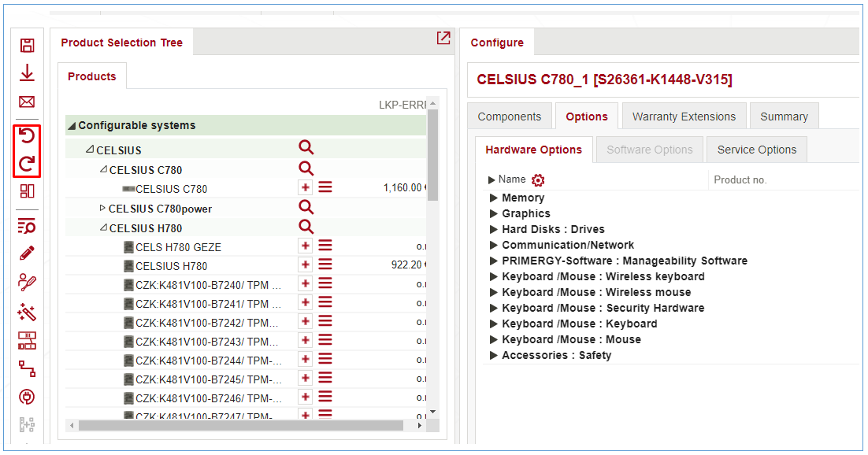
Task: Click the magic wand icon
Action: click(x=27, y=312)
